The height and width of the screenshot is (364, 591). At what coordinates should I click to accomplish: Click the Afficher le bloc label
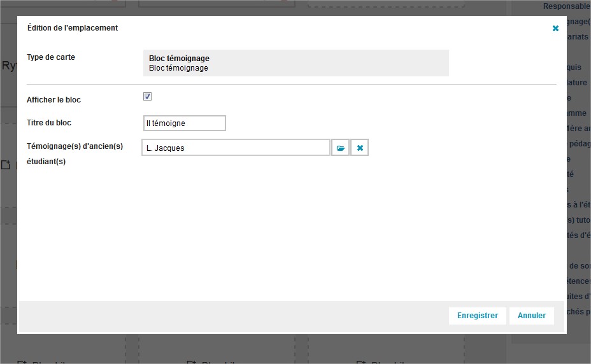tap(53, 100)
